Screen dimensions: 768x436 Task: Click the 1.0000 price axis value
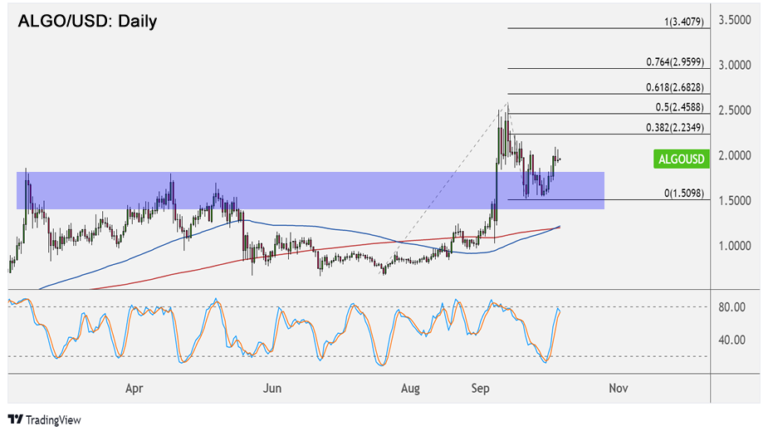click(735, 245)
